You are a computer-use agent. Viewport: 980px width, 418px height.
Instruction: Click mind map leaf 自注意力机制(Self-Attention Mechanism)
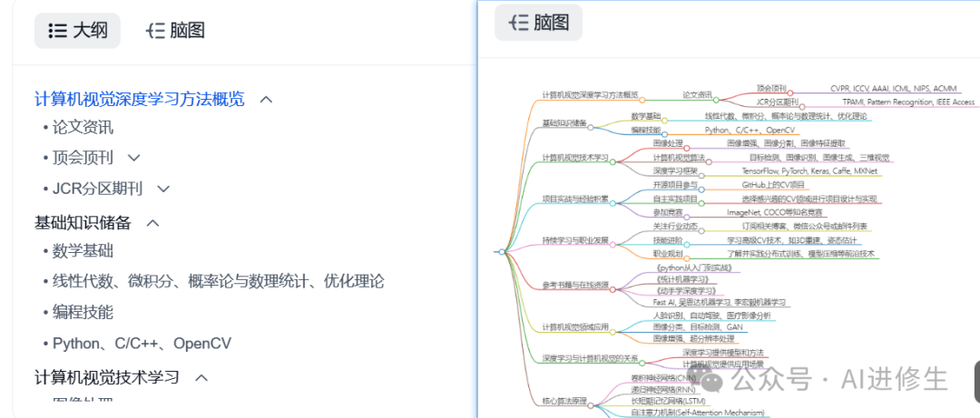tap(697, 413)
